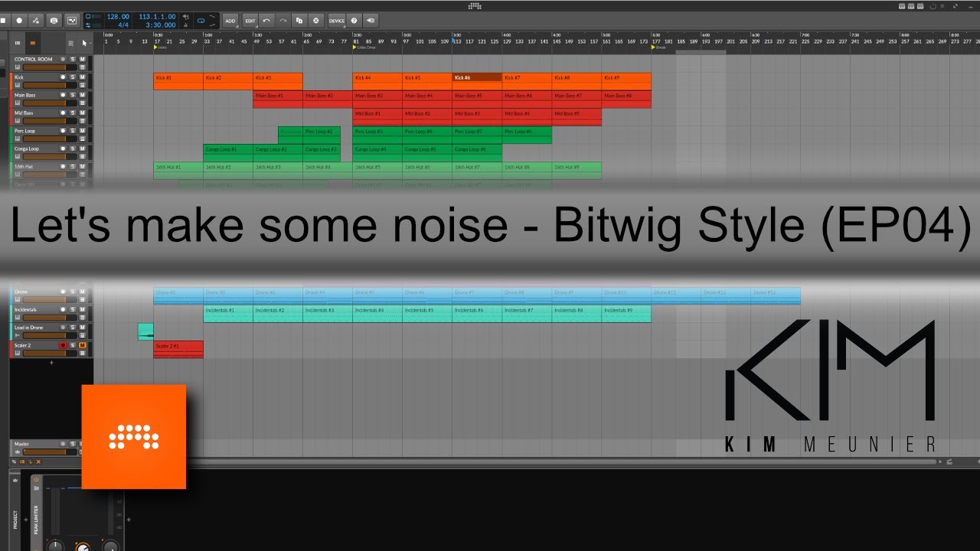
Task: Open the DEVICE menu
Action: coord(337,21)
